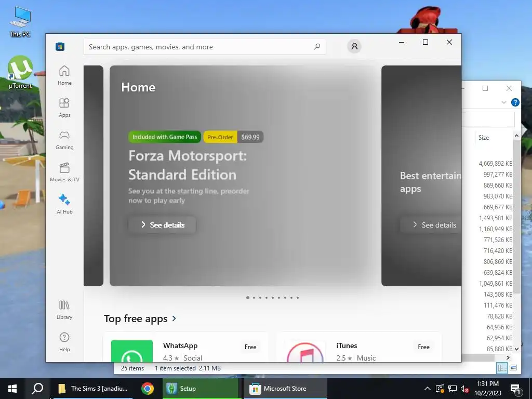The height and width of the screenshot is (399, 532).
Task: Focus the Store search box
Action: (x=205, y=47)
